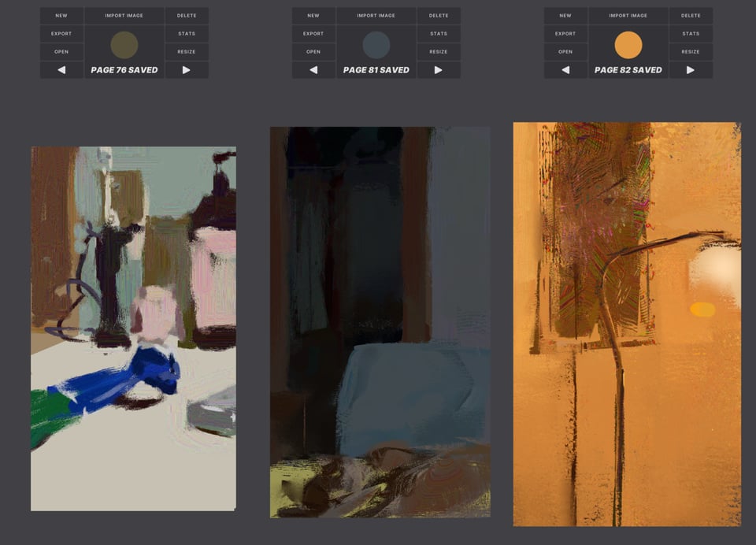
Task: Click NEW in the Page 82 panel
Action: [565, 16]
